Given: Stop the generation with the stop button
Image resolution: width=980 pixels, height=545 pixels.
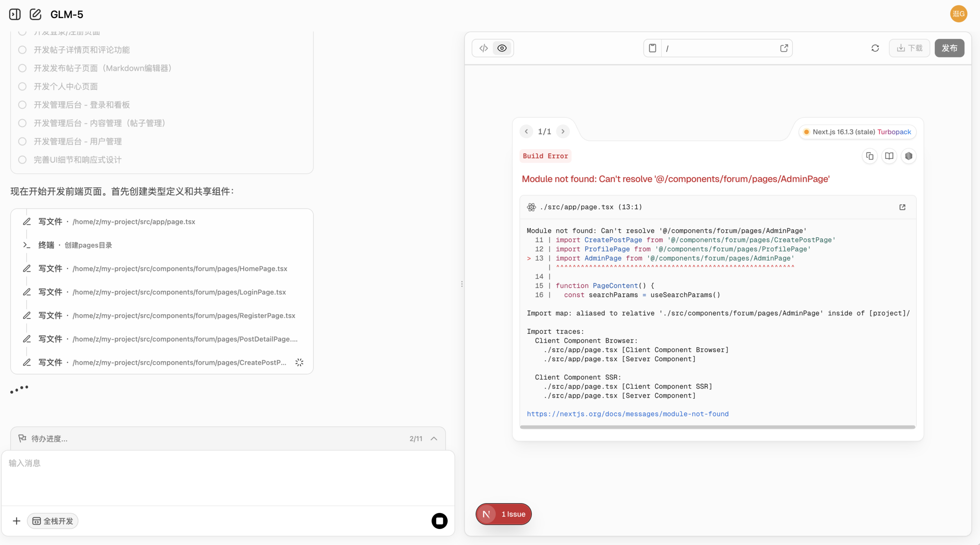Looking at the screenshot, I should coord(439,521).
